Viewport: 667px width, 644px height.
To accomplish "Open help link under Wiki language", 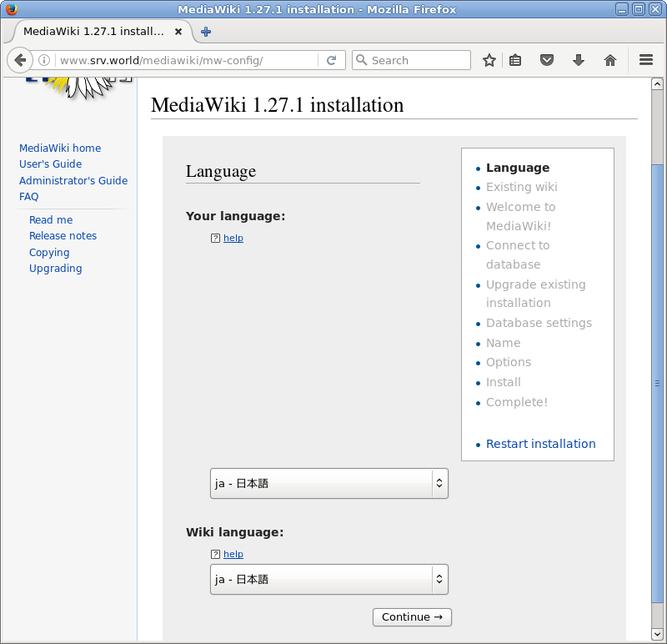I will tap(233, 554).
